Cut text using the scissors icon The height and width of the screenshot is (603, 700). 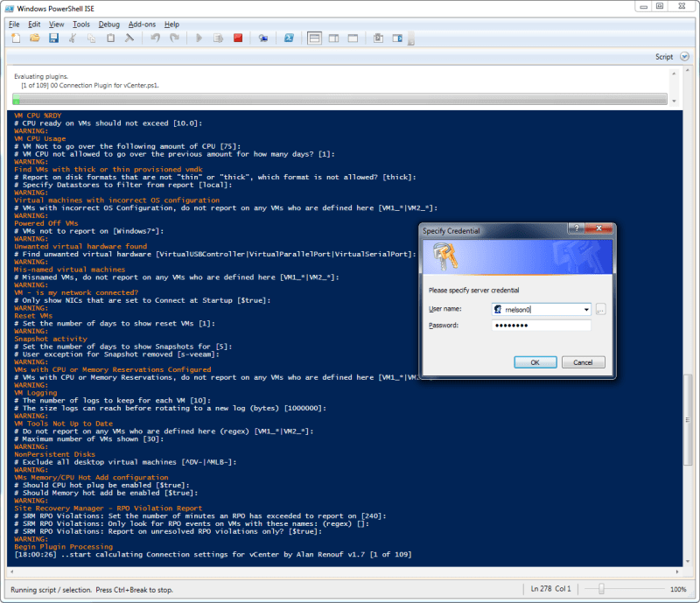click(72, 38)
